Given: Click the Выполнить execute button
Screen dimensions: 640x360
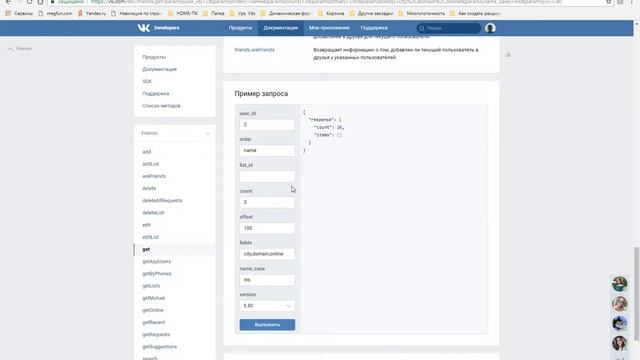Looking at the screenshot, I should coord(267,324).
